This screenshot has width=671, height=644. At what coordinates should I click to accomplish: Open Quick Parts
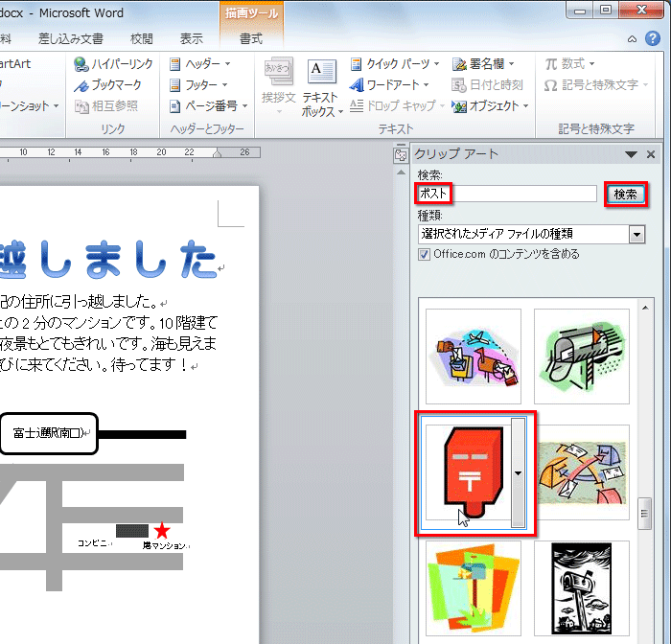click(x=394, y=64)
